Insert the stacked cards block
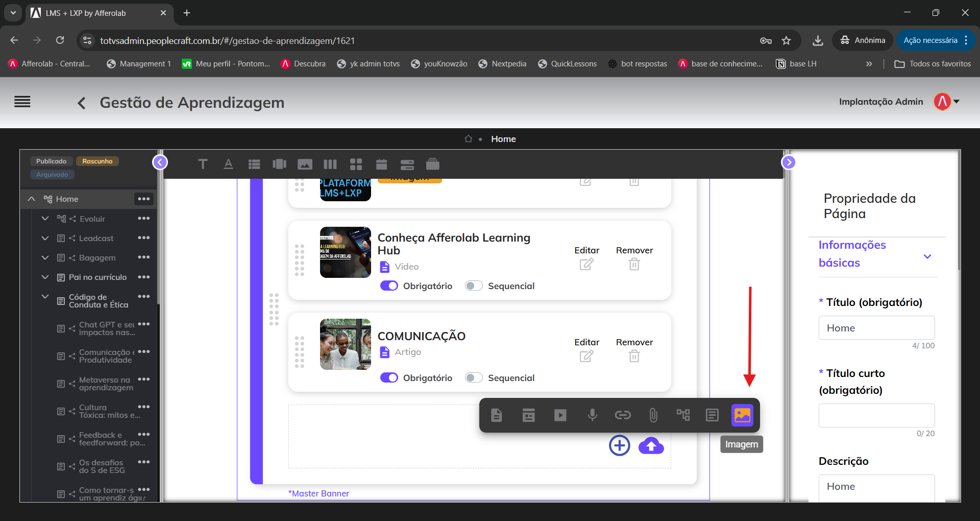 pyautogui.click(x=433, y=164)
